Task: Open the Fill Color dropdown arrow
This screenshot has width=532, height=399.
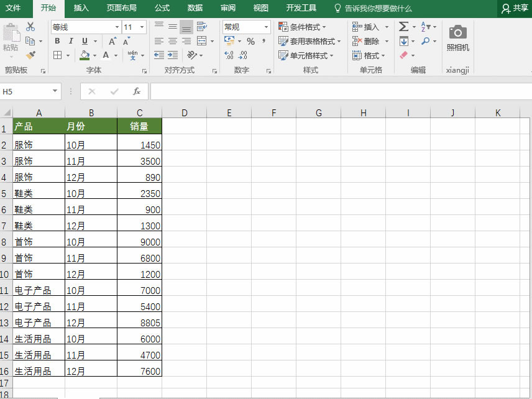Action: [x=94, y=54]
